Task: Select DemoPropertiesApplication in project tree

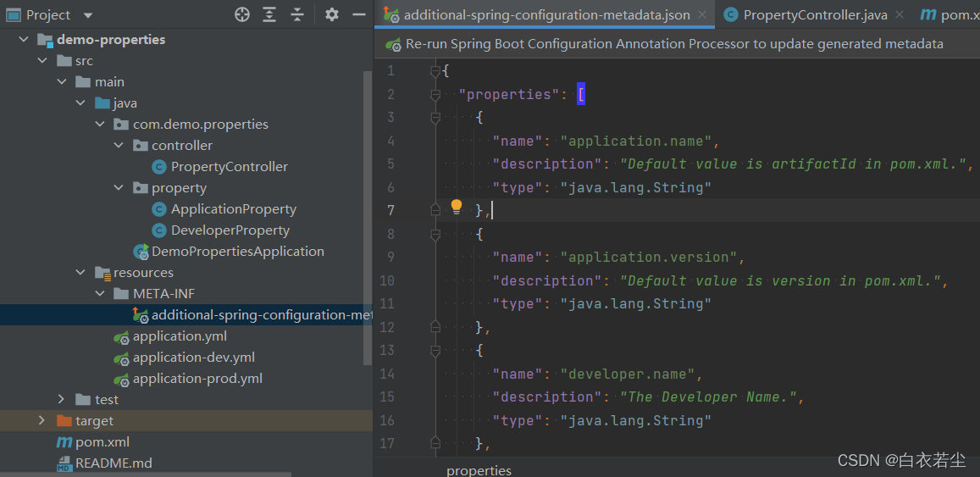Action: 238,252
